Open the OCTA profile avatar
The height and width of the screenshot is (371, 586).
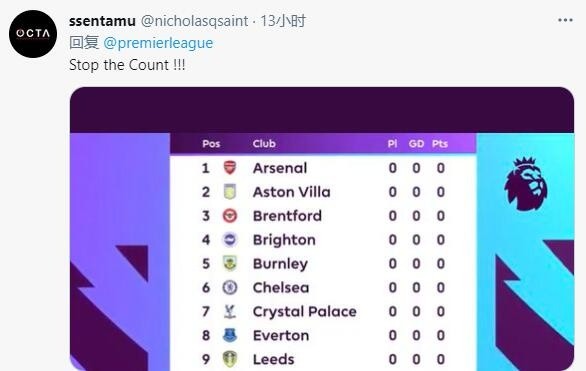(33, 34)
